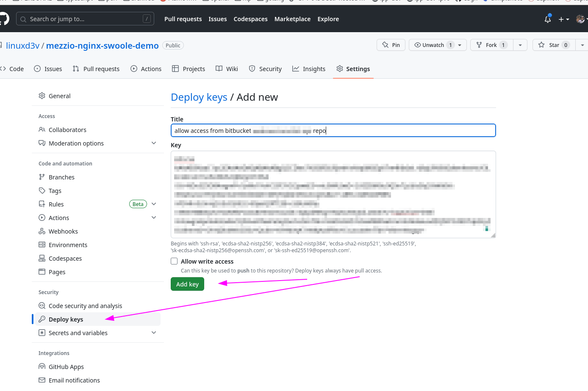Click the Codespaces sidebar icon
Viewport: 588px width, 391px height.
click(x=42, y=258)
